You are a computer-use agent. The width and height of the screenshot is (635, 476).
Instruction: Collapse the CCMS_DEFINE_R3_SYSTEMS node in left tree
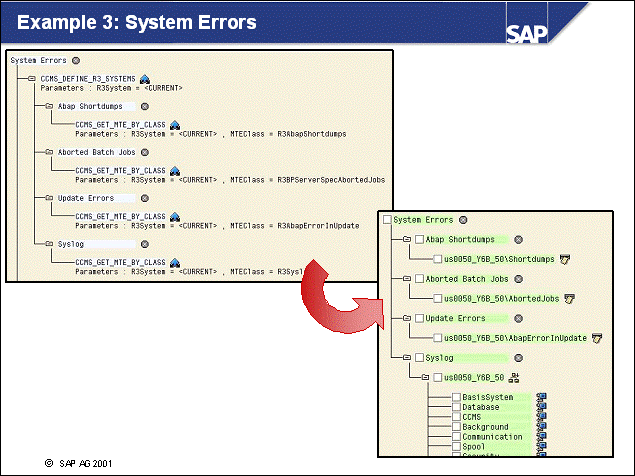(x=32, y=78)
